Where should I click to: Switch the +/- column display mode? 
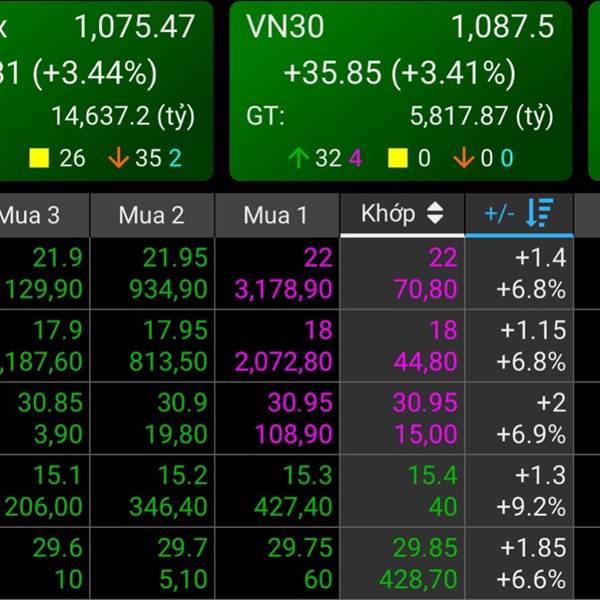[499, 214]
